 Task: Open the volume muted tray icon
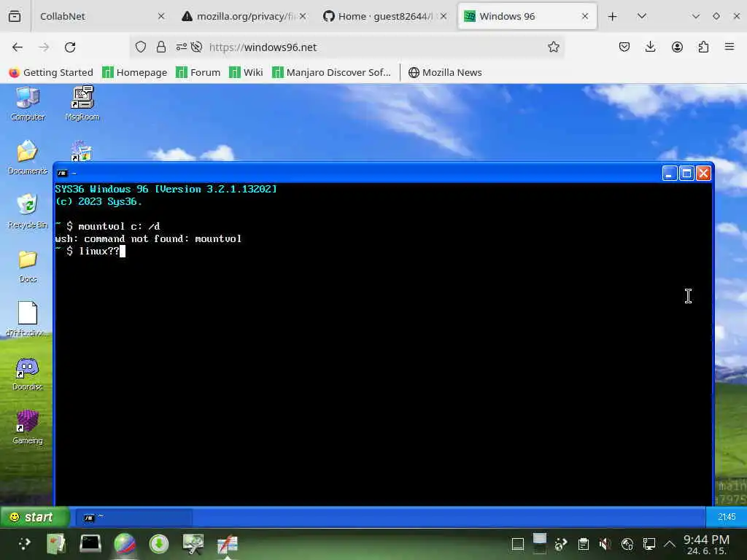605,544
